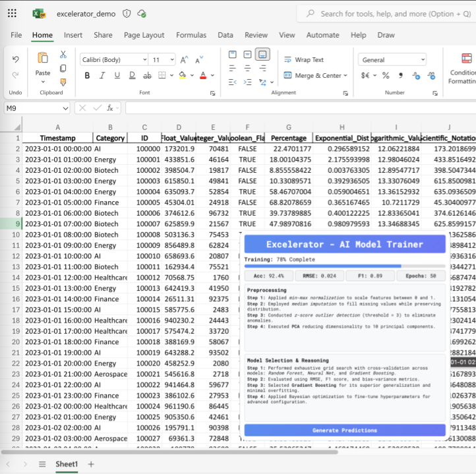The image size is (476, 474).
Task: Switch to the Formulas tab
Action: pos(191,35)
